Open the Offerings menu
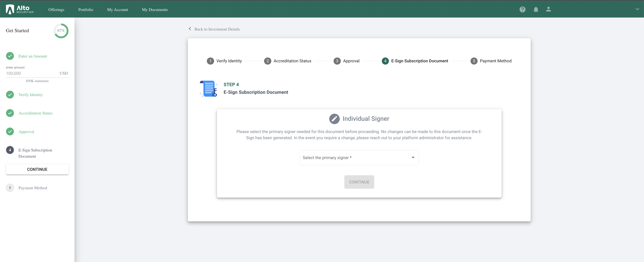 56,9
